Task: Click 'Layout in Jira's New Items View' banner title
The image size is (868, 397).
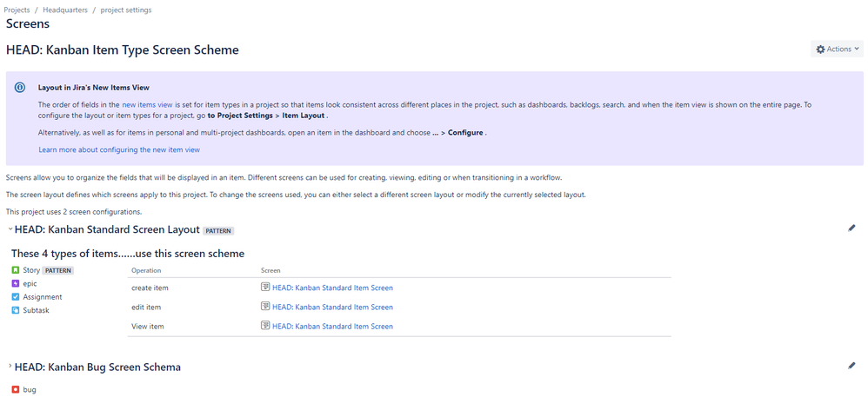Action: tap(94, 88)
